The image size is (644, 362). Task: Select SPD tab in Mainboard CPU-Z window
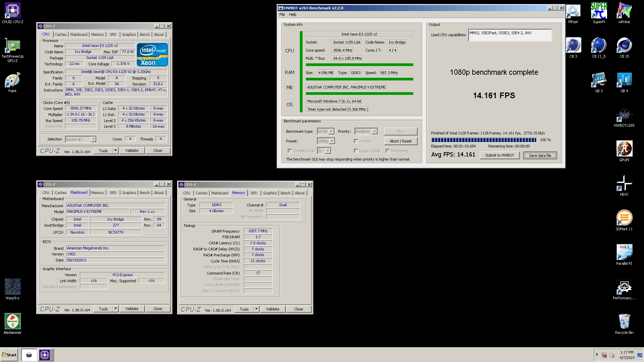pos(113,193)
